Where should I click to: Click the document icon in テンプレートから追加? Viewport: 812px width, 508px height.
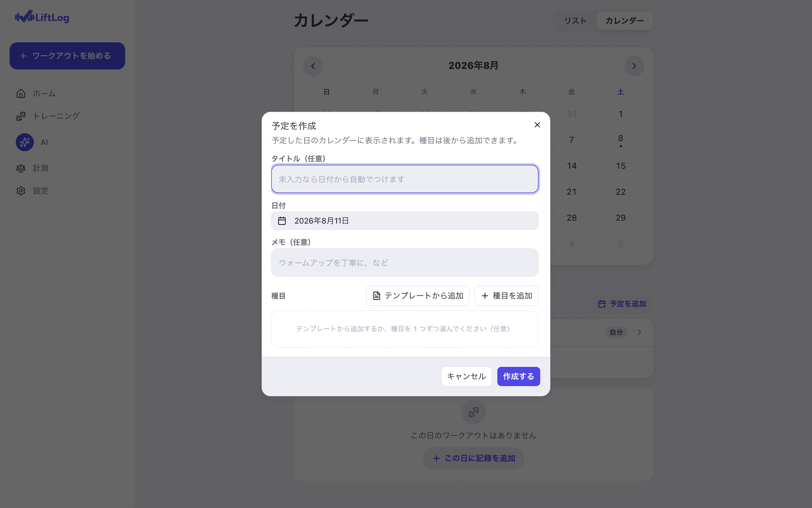click(376, 296)
